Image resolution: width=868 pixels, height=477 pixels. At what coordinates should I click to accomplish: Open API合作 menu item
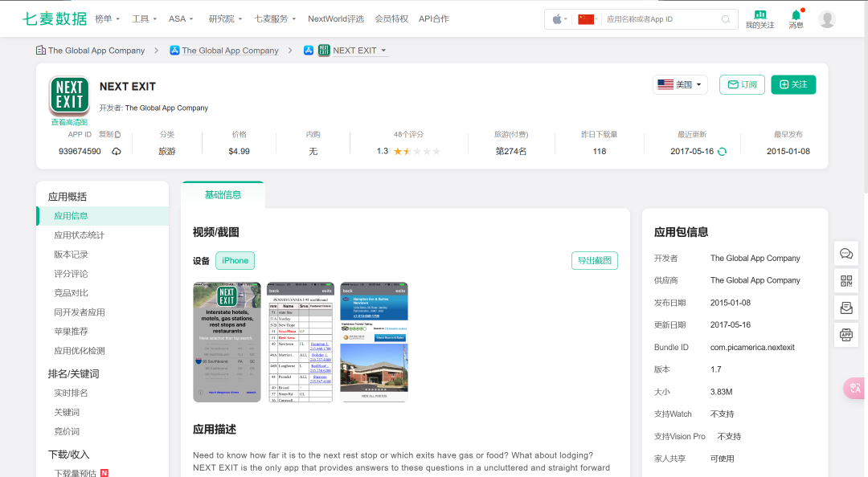434,18
